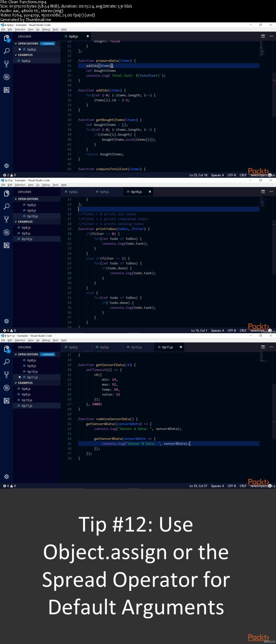Split editor in tip11.js window

tap(263, 347)
